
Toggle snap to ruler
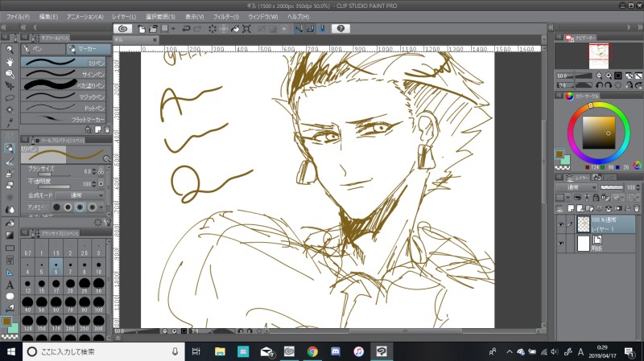click(299, 29)
